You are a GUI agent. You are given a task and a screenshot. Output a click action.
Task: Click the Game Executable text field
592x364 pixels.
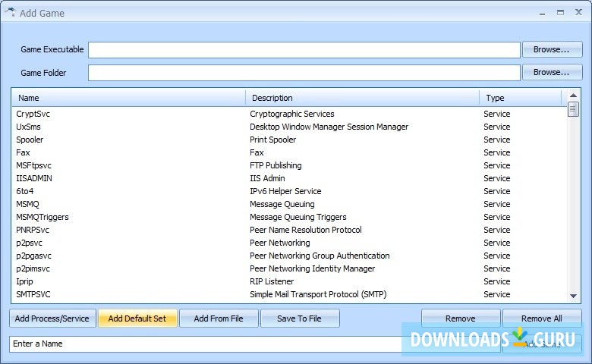pos(304,50)
